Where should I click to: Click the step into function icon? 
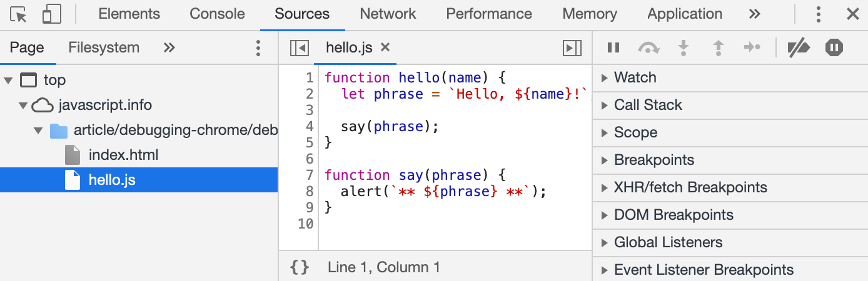click(x=684, y=47)
